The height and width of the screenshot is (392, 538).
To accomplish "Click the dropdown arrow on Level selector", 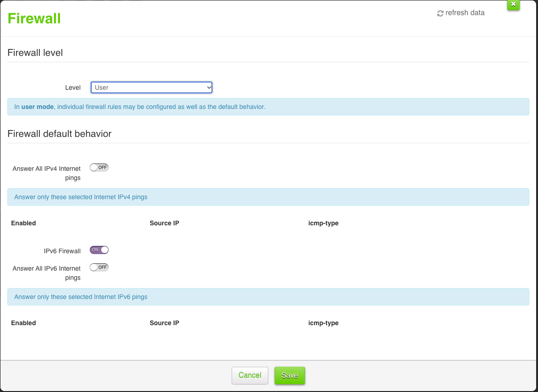I will click(x=208, y=87).
